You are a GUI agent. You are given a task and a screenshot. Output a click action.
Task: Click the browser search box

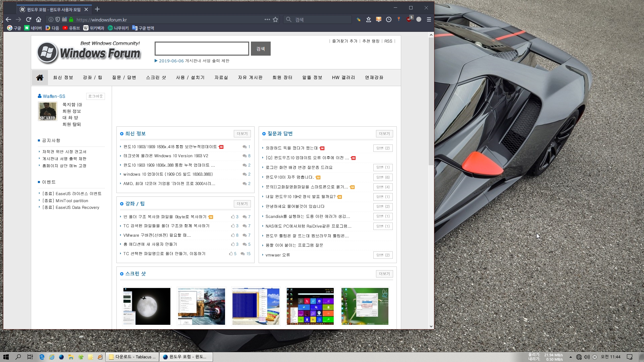pos(317,19)
